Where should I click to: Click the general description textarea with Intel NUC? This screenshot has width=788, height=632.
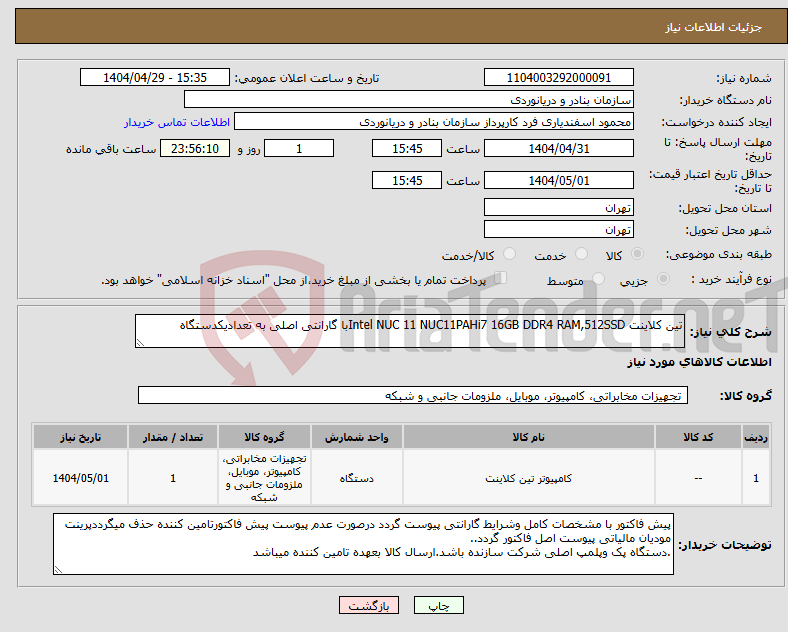coord(410,331)
